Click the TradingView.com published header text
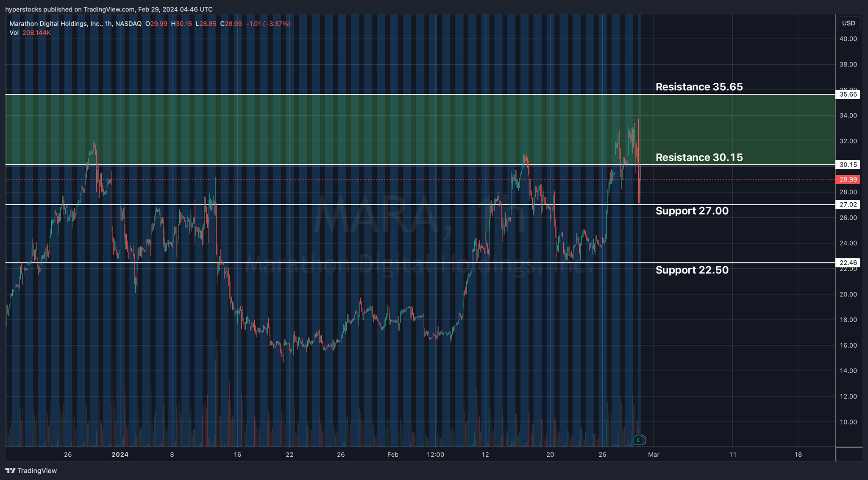This screenshot has height=480, width=868. tap(109, 9)
